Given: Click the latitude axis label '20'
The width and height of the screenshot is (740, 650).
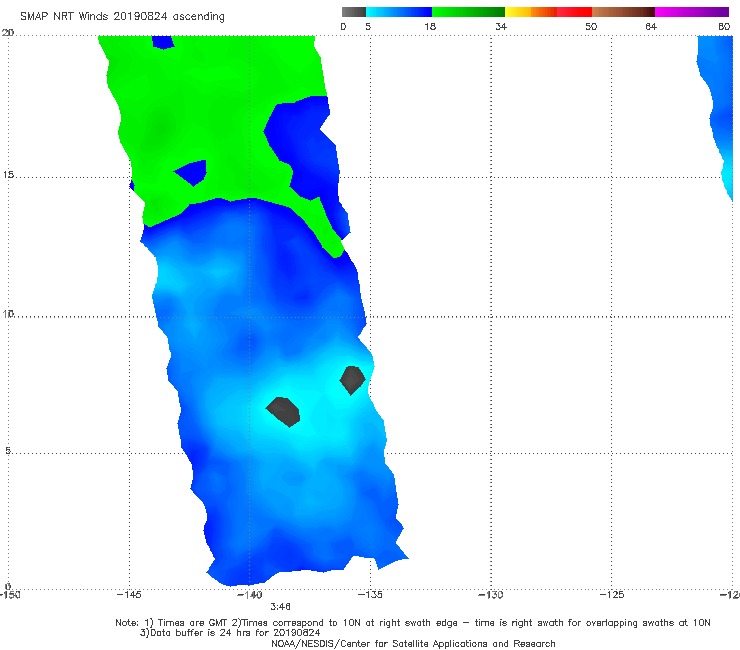Looking at the screenshot, I should 8,32.
